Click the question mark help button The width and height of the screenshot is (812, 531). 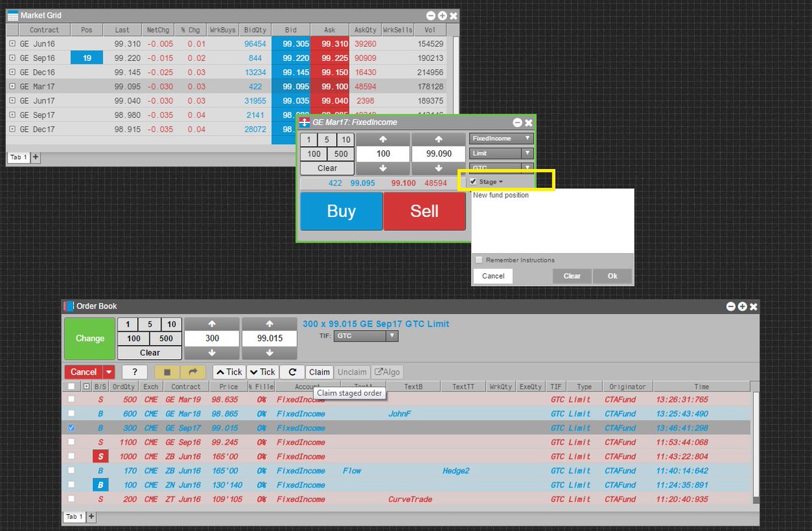point(135,371)
